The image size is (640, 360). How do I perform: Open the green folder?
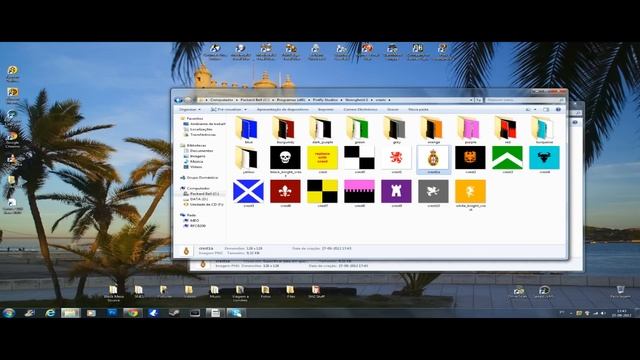pyautogui.click(x=359, y=129)
